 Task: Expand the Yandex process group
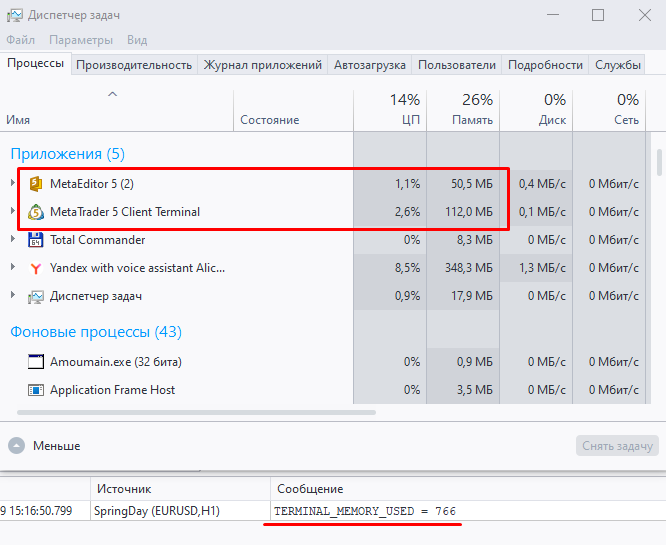click(13, 268)
